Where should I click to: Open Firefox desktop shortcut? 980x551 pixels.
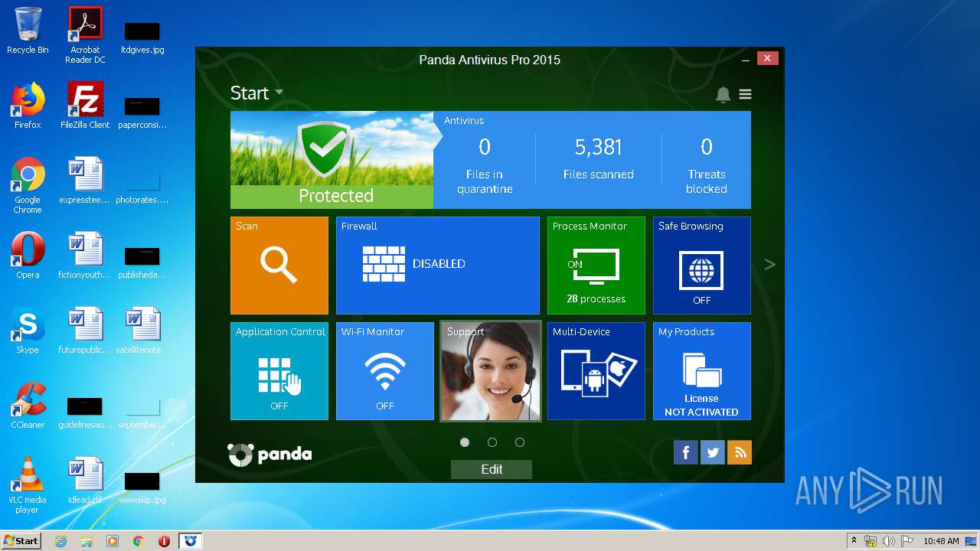tap(28, 106)
